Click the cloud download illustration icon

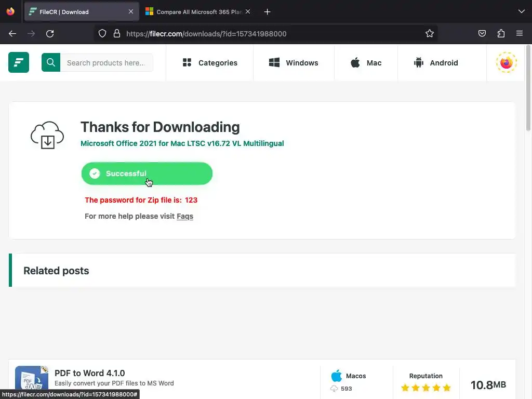[47, 135]
